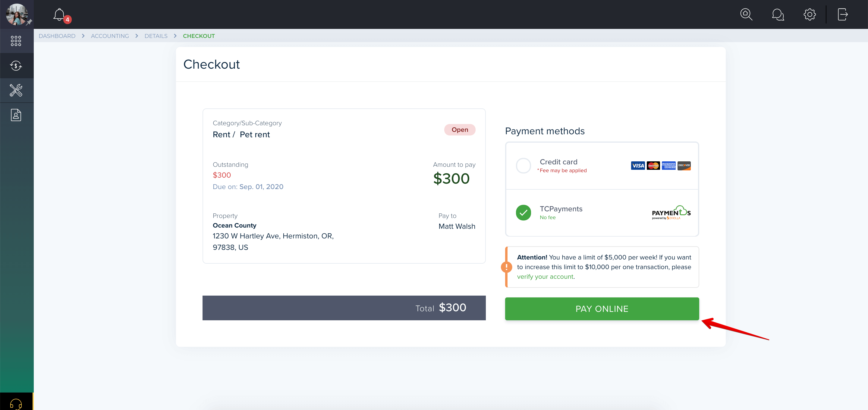Open support headset icon at bottom

[16, 403]
